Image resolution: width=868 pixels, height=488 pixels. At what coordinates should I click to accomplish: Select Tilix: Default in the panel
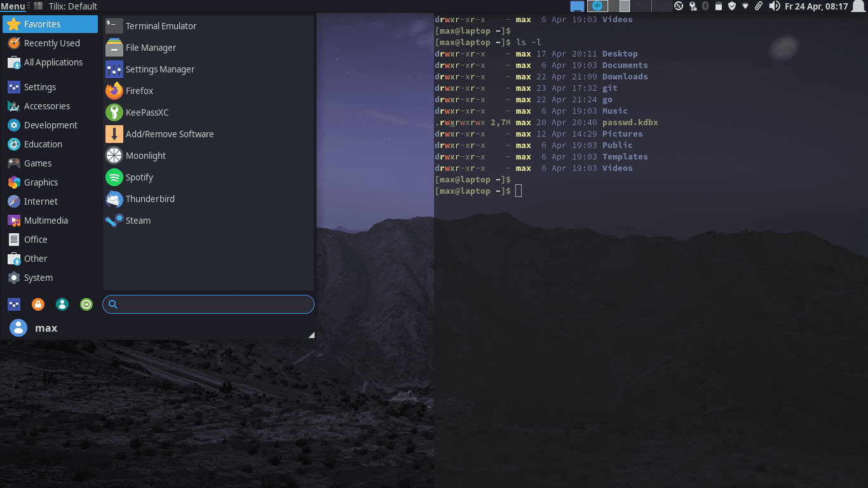point(66,6)
